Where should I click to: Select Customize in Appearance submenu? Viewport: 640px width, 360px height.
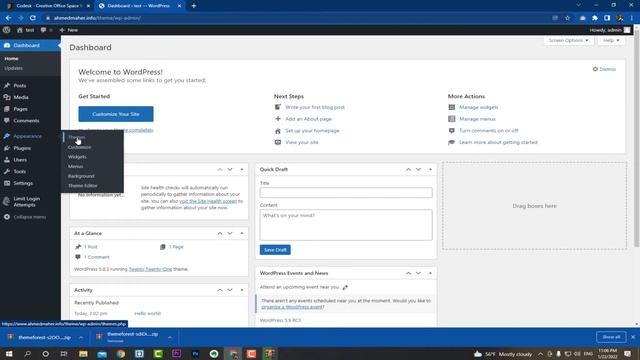[x=80, y=147]
